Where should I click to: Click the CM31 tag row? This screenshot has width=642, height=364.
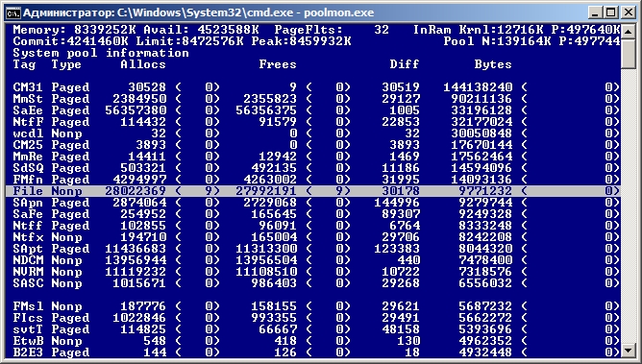coord(313,87)
